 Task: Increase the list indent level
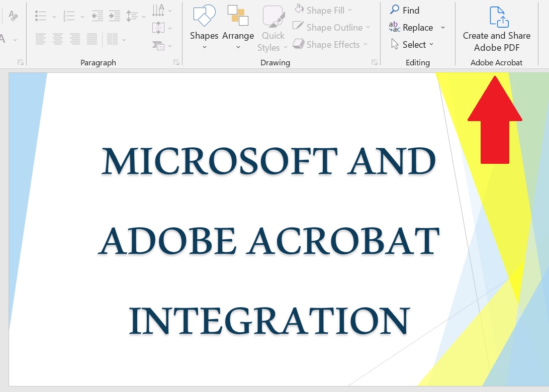pos(114,16)
